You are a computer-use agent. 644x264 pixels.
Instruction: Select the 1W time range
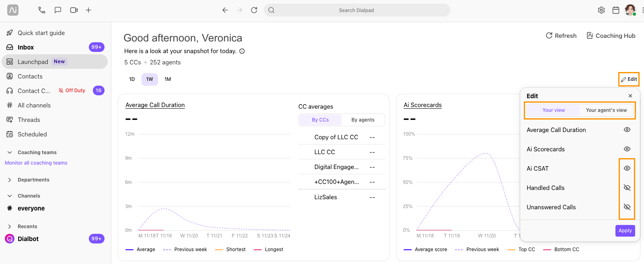[x=150, y=79]
